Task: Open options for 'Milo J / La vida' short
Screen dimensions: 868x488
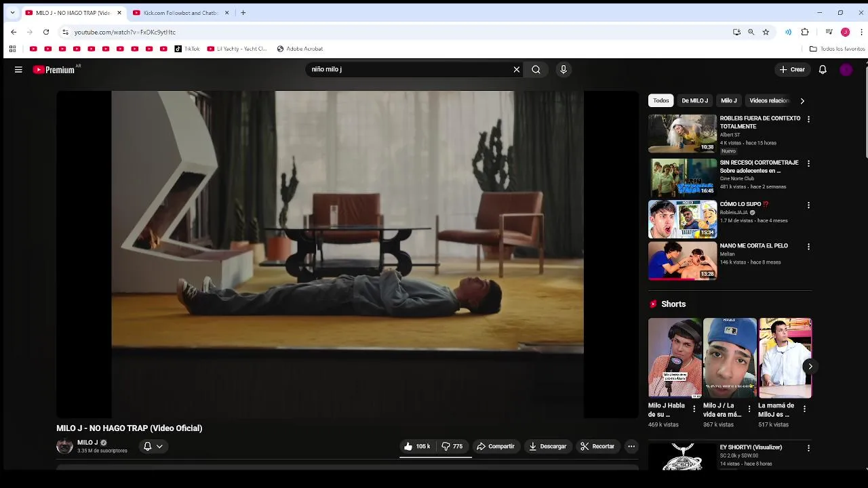Action: point(749,409)
